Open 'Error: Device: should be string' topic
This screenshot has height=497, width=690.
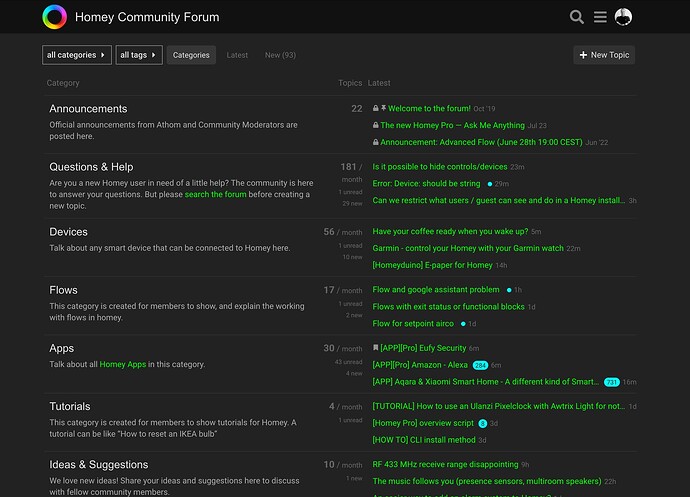[426, 183]
